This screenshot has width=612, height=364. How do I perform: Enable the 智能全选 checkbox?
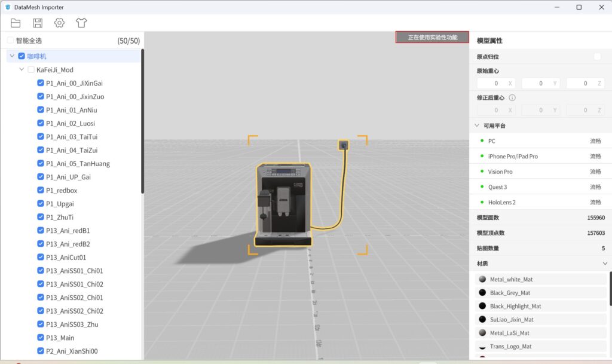coord(10,41)
